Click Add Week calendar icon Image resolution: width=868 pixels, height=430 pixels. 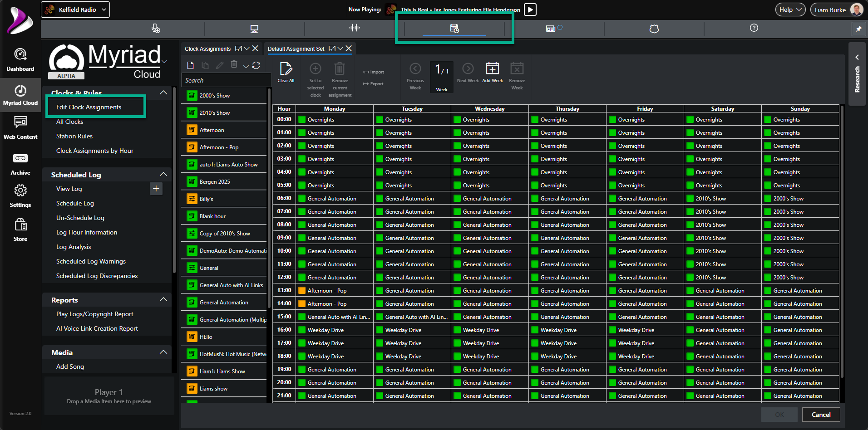[493, 73]
